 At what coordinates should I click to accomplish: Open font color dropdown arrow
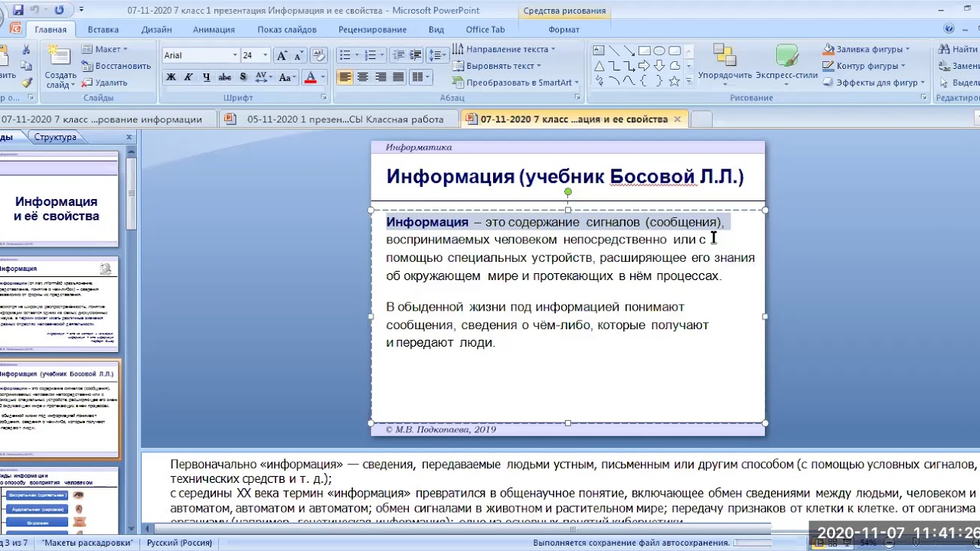(322, 77)
